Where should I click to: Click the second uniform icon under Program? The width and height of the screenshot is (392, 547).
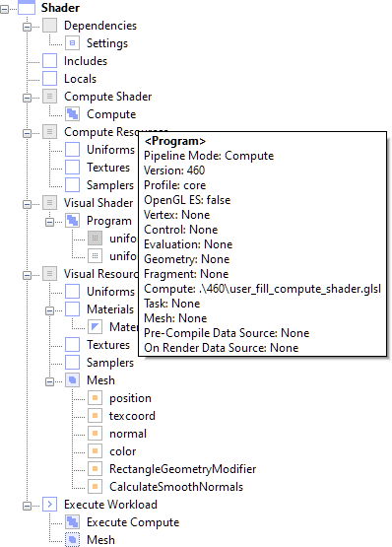(x=95, y=255)
